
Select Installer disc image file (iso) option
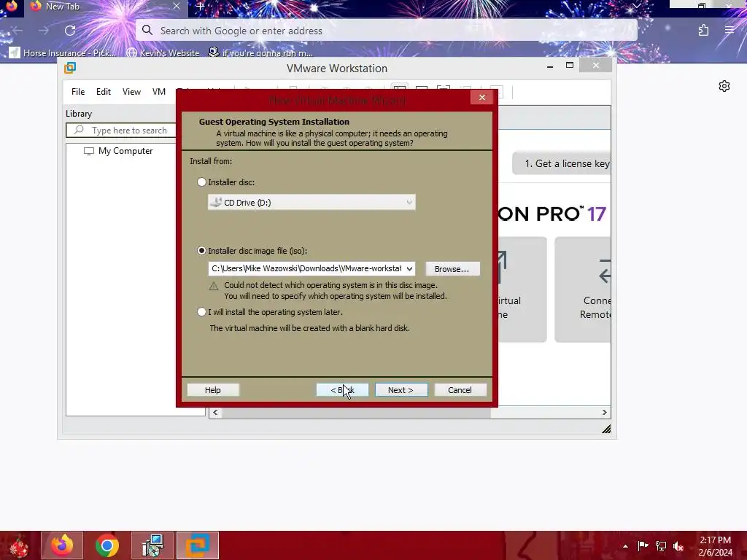pos(201,251)
